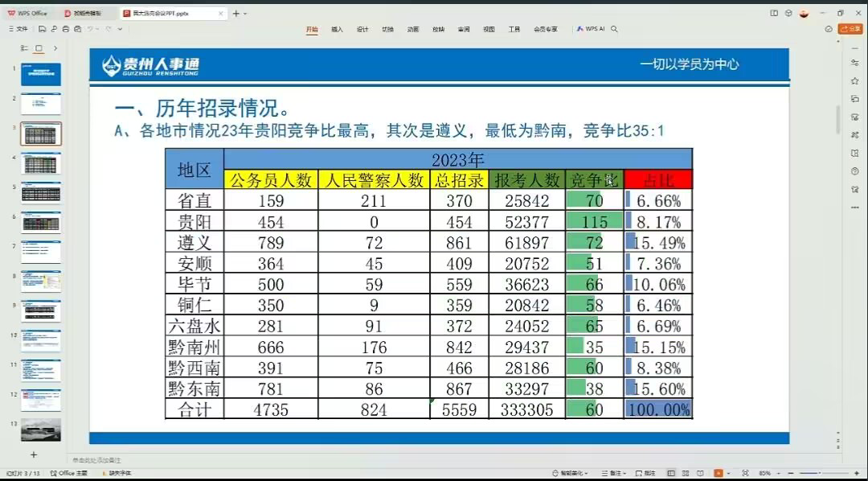Switch to thumbnail view in slide panel
The height and width of the screenshot is (481, 868).
(39, 49)
